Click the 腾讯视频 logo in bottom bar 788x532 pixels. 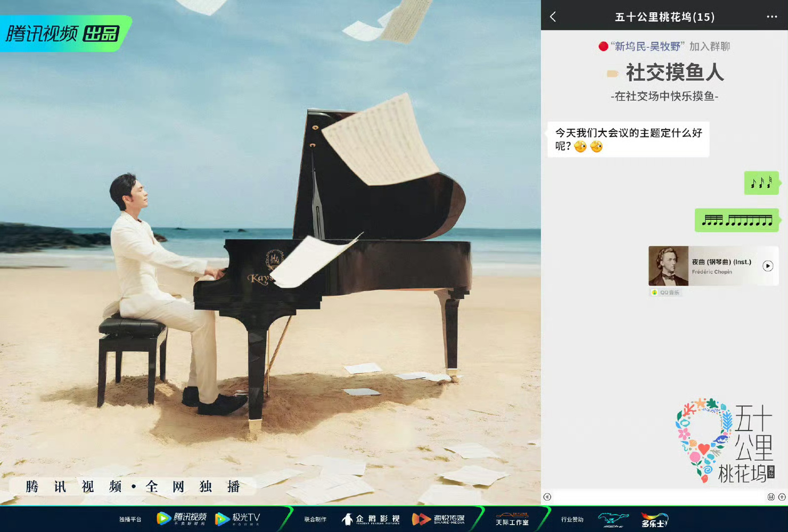(x=182, y=518)
